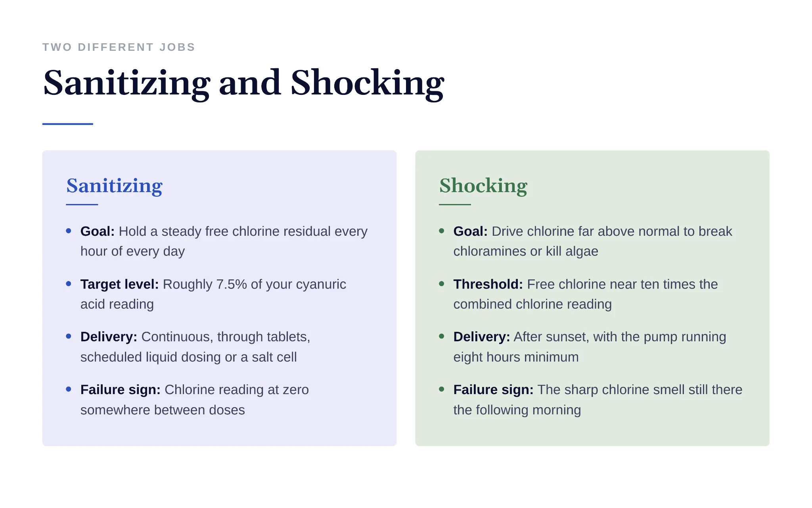Click the green bullet beside Shocking Goal
Image resolution: width=812 pixels, height=508 pixels.
point(442,231)
